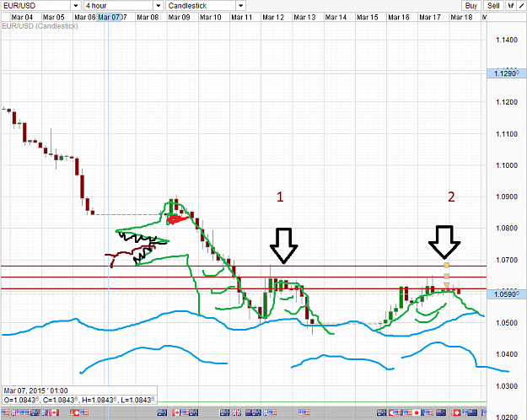Click the 1.0500 price axis label
527x420 pixels.
(x=507, y=323)
